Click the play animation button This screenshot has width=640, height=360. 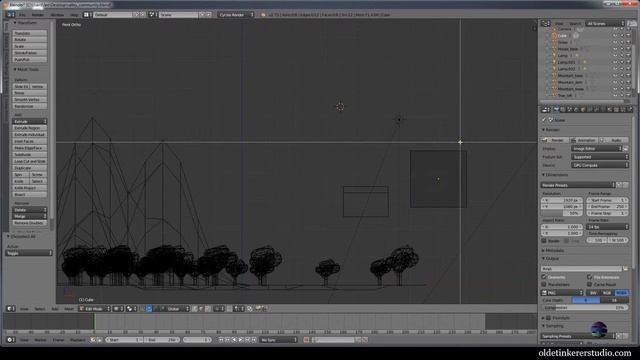click(x=241, y=340)
